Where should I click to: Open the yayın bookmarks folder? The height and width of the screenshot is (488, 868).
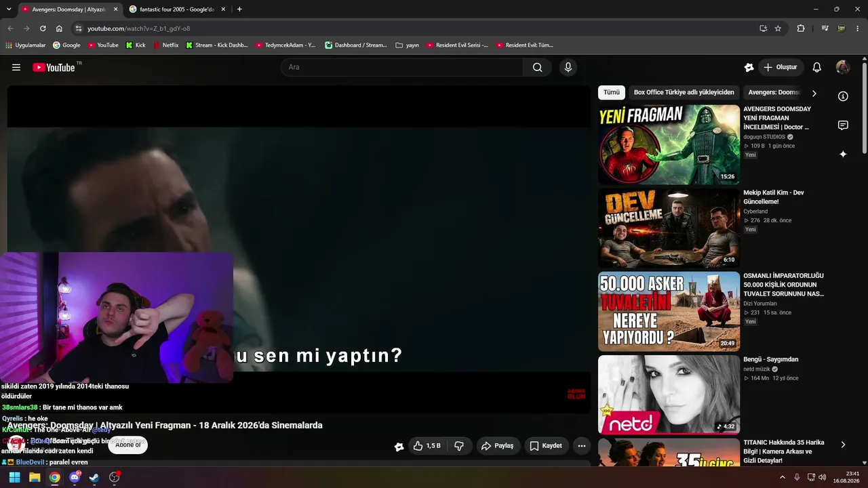point(407,45)
